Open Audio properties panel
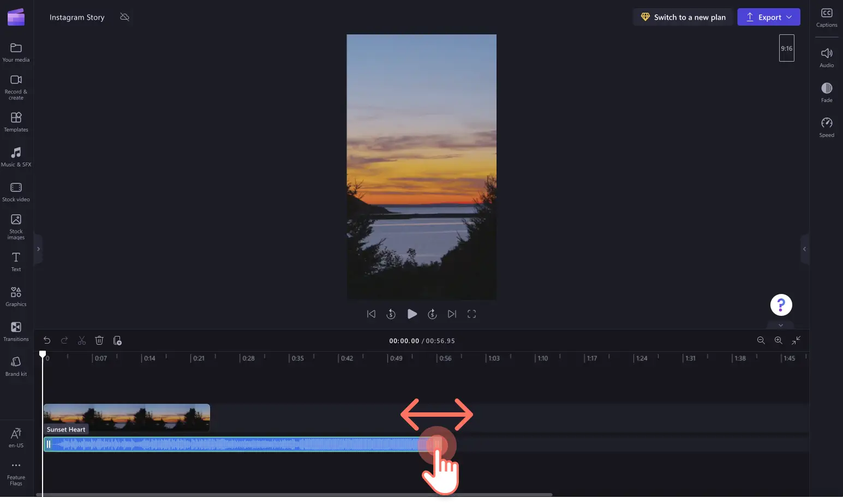Viewport: 843px width, 504px height. coord(827,58)
